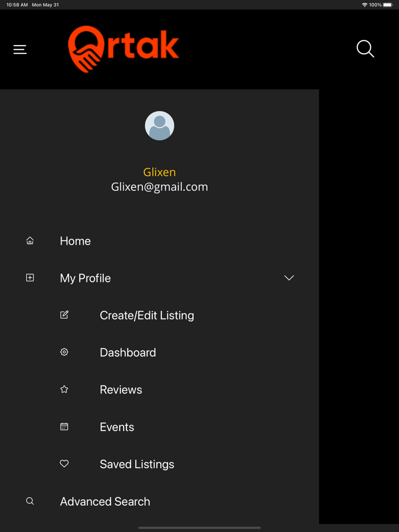Click the small search icon by Advanced Search

[30, 501]
